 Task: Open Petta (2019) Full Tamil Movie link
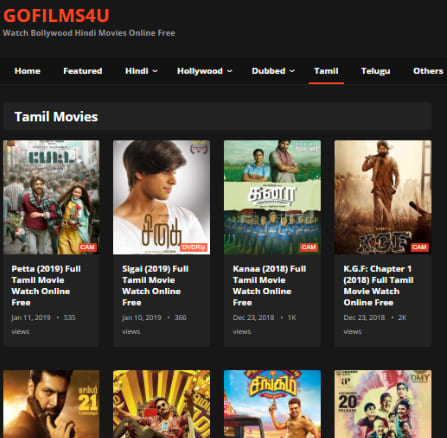(x=46, y=286)
